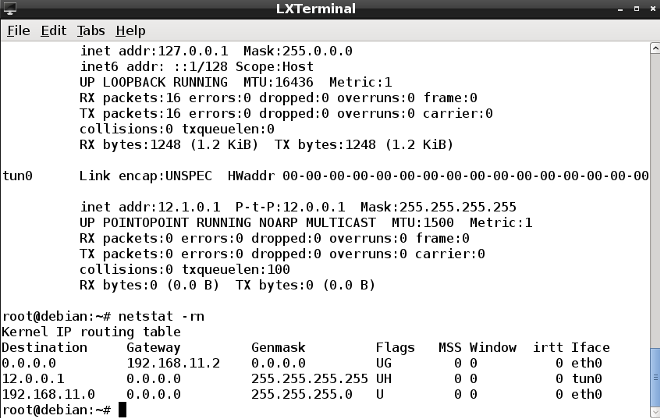Click the 'Kernel IP routing table' line

click(x=90, y=331)
